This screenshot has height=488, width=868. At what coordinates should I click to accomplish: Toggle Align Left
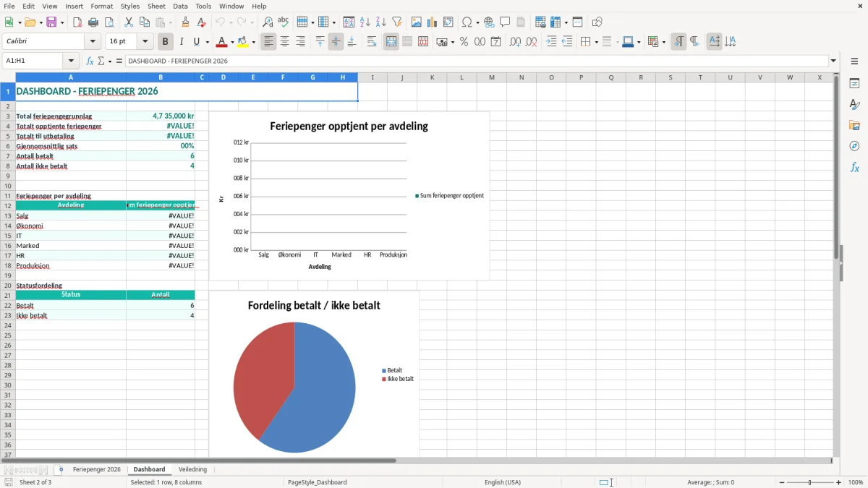click(x=268, y=42)
